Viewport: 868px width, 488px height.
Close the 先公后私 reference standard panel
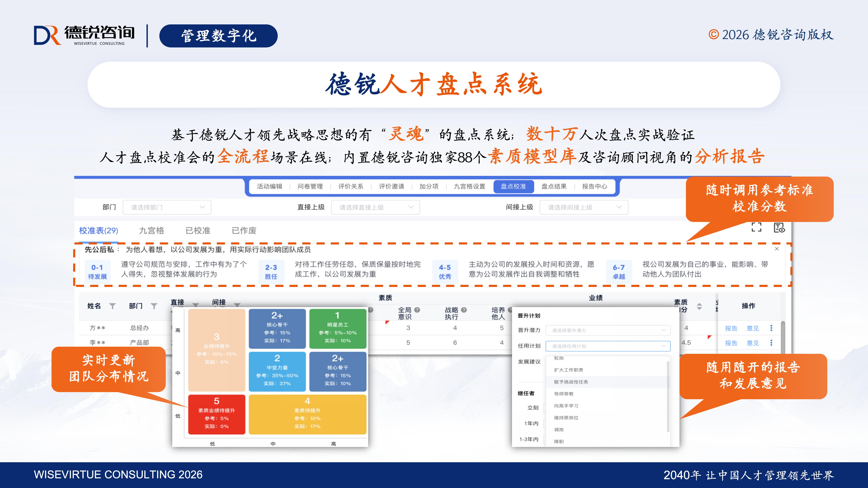point(777,249)
